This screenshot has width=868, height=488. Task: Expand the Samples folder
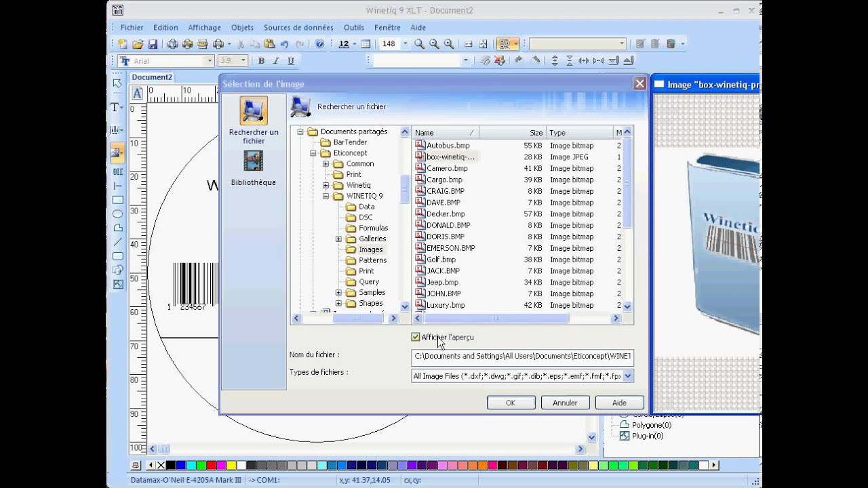pyautogui.click(x=338, y=293)
